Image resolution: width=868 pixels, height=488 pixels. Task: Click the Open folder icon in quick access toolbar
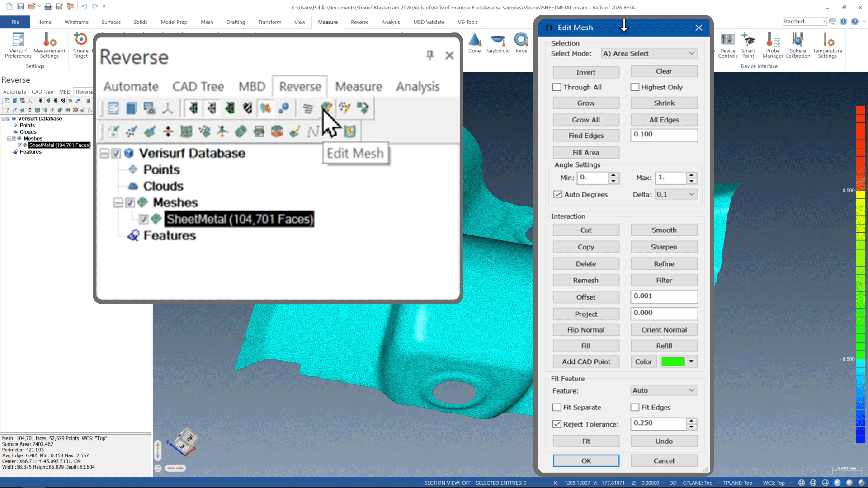click(x=31, y=7)
